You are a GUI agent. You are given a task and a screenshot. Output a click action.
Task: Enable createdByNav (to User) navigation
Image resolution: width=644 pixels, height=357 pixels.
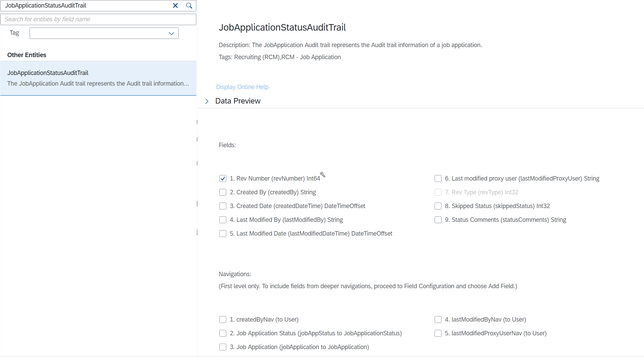[223, 320]
